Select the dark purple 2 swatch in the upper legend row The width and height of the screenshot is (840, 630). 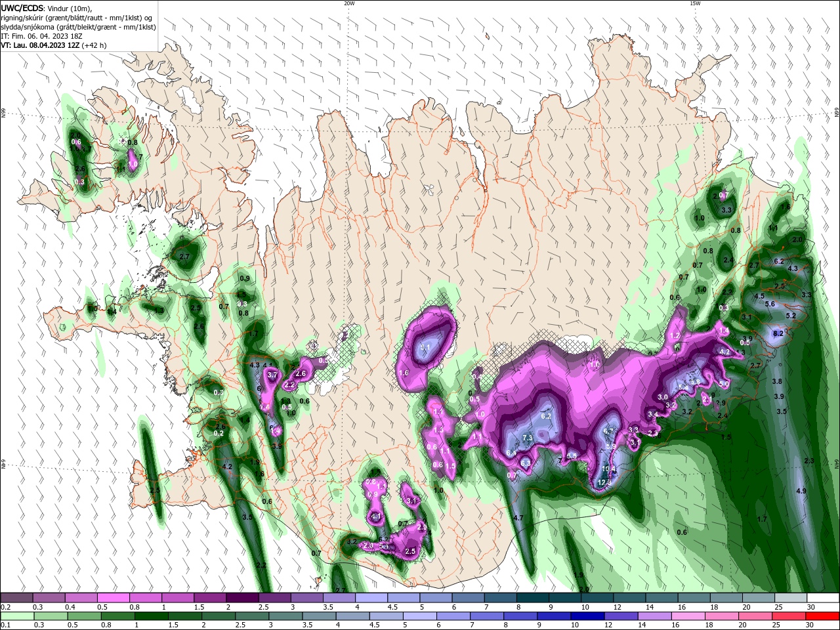pyautogui.click(x=242, y=598)
